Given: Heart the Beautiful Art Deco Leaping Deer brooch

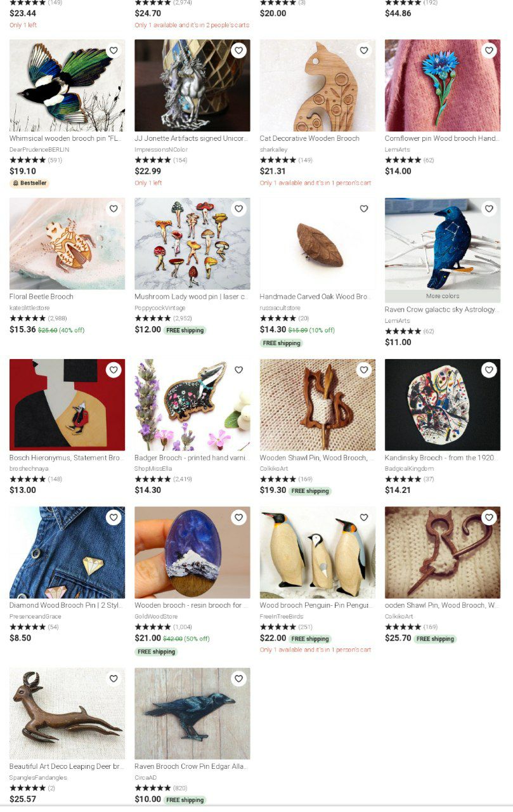Looking at the screenshot, I should tap(114, 679).
